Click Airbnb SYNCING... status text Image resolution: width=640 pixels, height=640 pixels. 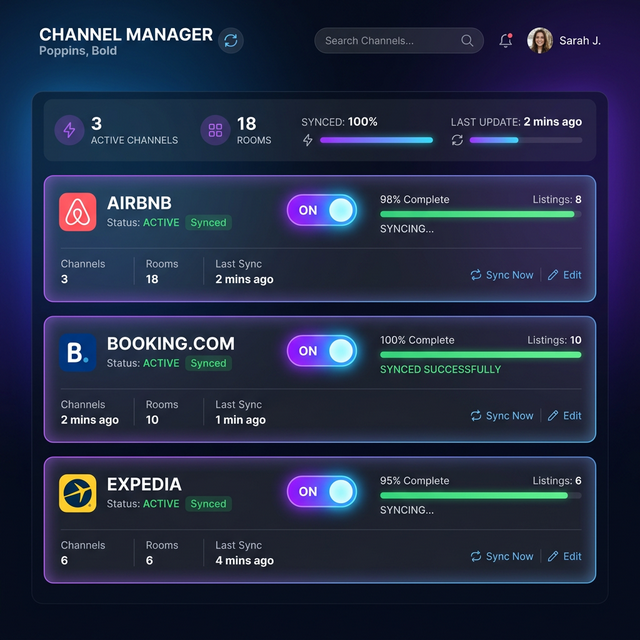pyautogui.click(x=407, y=229)
